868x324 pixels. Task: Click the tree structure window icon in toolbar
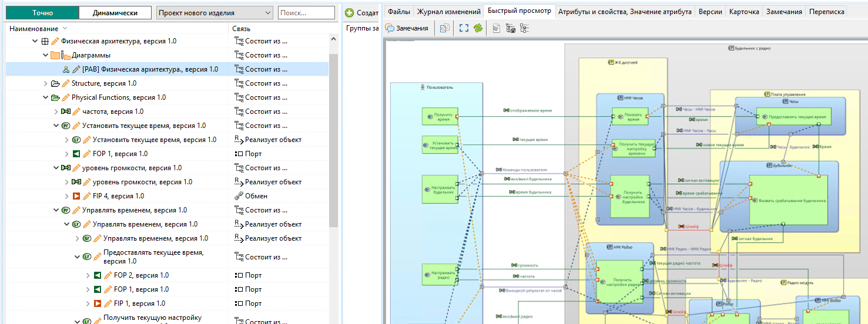click(510, 28)
